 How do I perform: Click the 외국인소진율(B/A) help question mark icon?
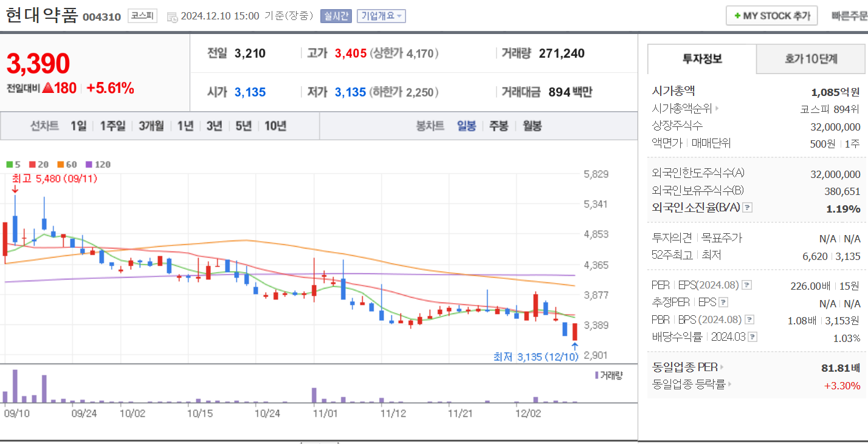point(747,208)
